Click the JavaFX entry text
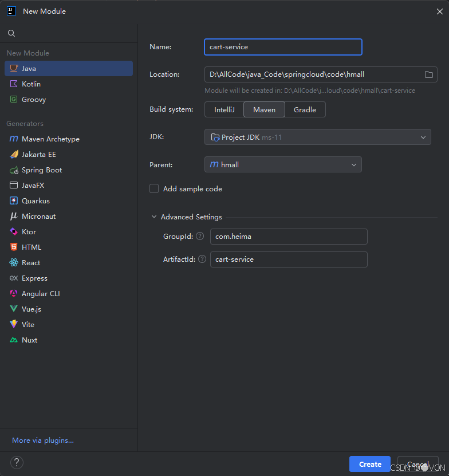 click(x=33, y=185)
